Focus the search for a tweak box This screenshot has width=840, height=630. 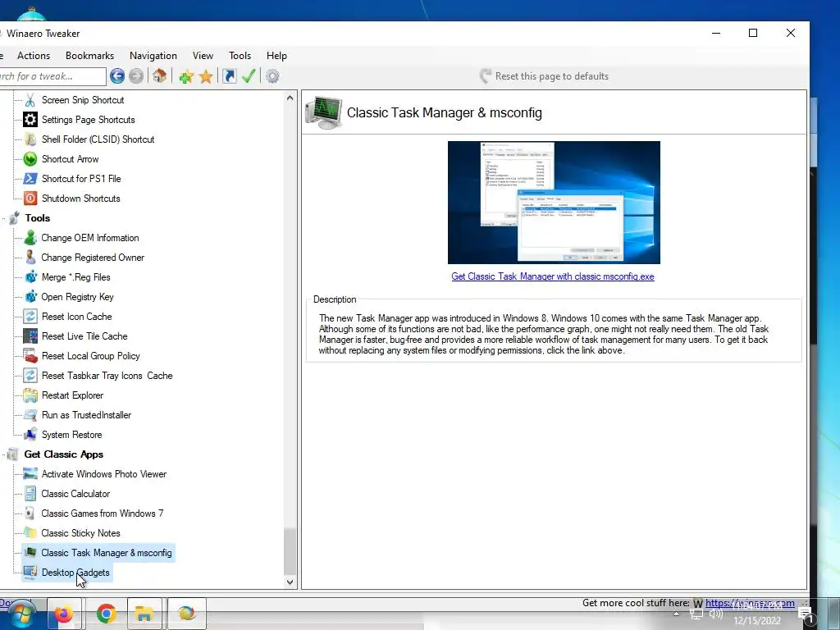(52, 76)
